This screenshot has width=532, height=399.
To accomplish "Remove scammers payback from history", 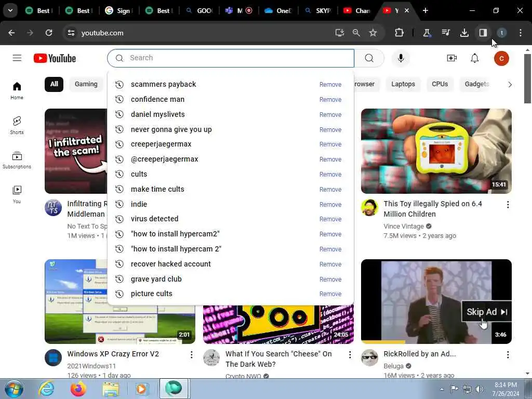I will coord(330,85).
